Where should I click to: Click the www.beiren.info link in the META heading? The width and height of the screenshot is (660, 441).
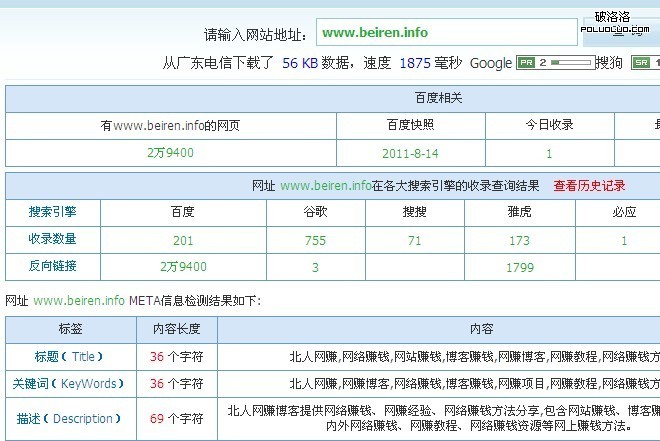pos(79,300)
